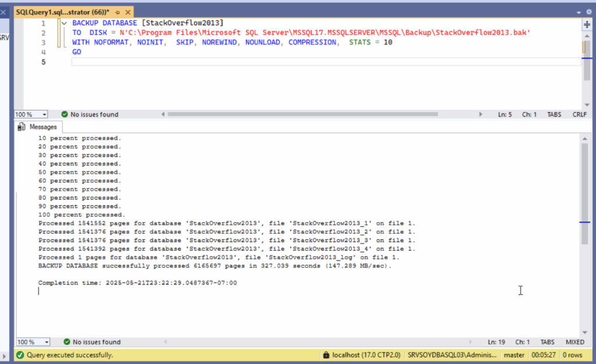Toggle CRLF line ending setting
The width and height of the screenshot is (596, 364).
580,115
